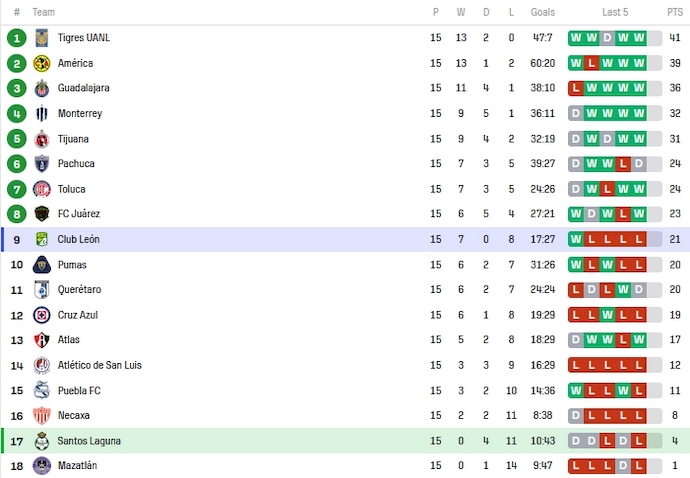
Task: Click the Monterrey club badge
Action: pyautogui.click(x=42, y=114)
